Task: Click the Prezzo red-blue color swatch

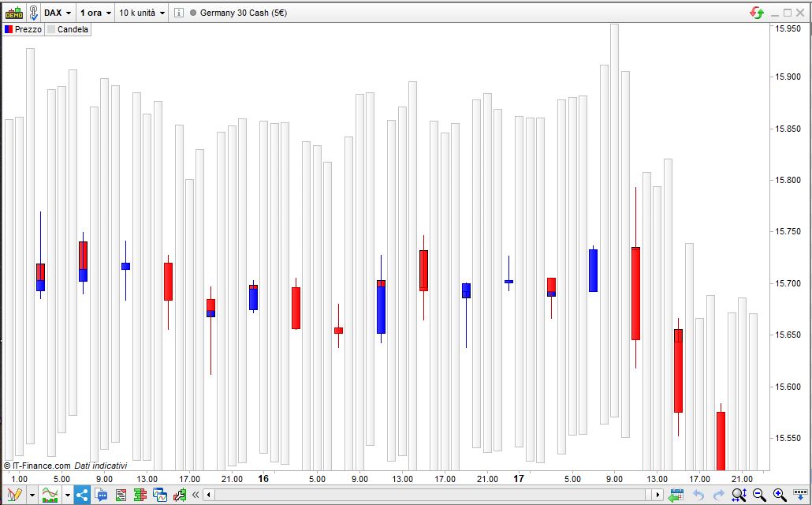Action: tap(9, 29)
